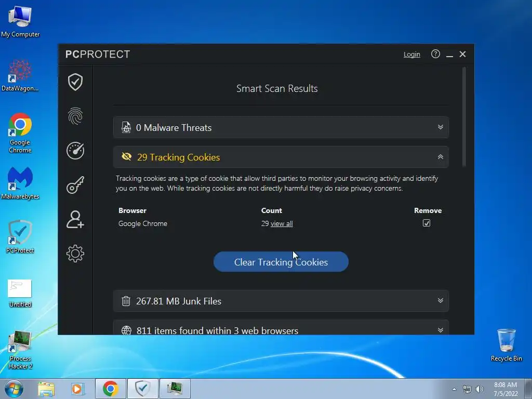
Task: Open the fingerprint privacy sidebar icon
Action: [75, 116]
